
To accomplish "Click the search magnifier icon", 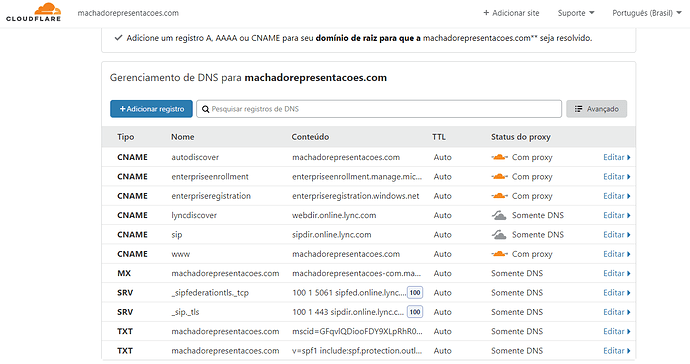I will pos(205,109).
